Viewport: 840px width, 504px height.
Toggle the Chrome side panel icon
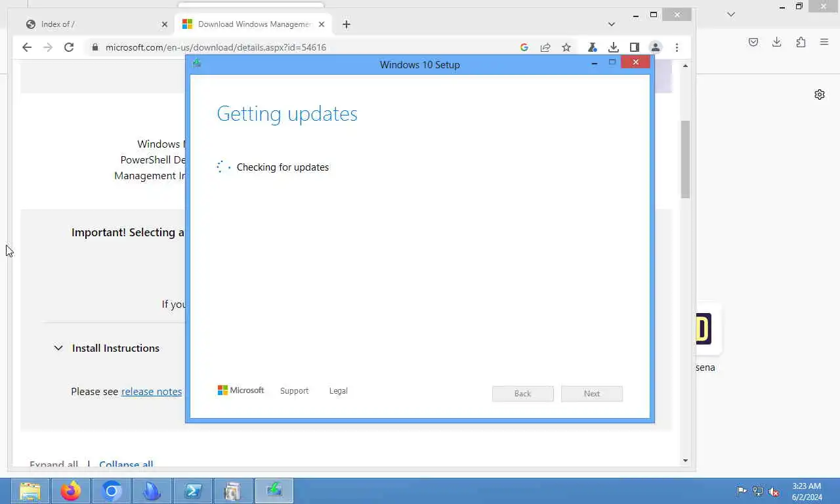pos(634,47)
